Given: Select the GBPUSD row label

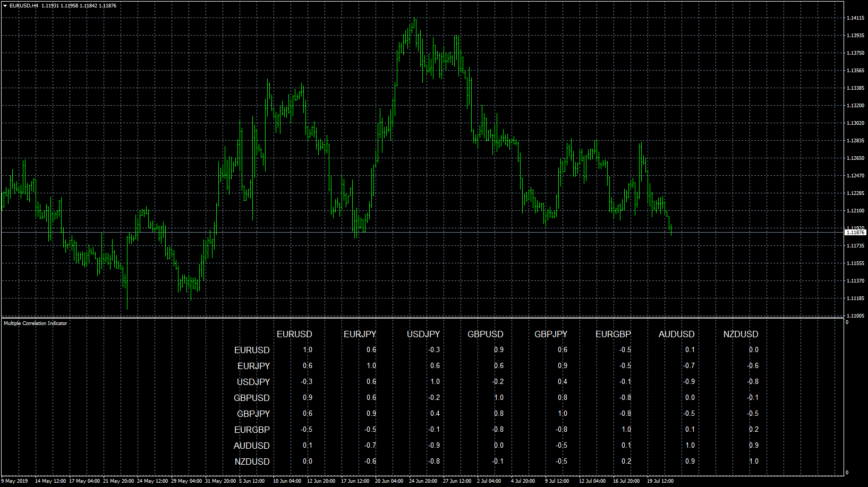Looking at the screenshot, I should [x=252, y=398].
